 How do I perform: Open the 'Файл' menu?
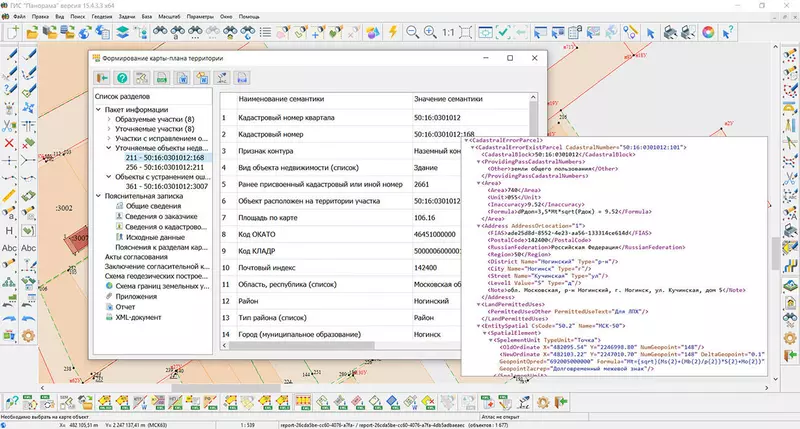click(18, 17)
